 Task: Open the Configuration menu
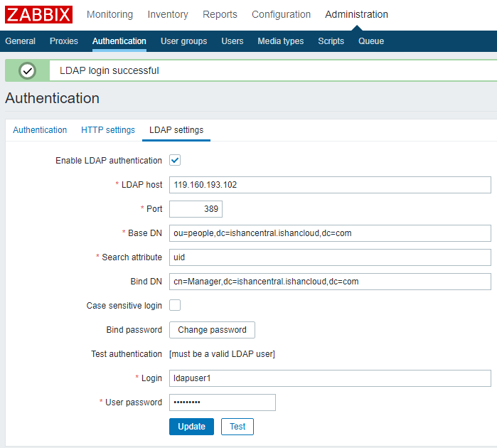pos(281,14)
